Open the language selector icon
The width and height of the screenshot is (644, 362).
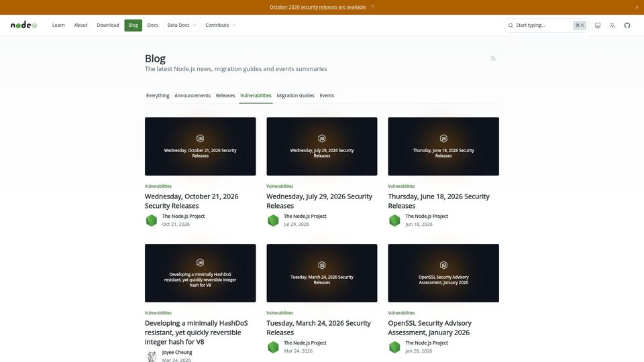[x=612, y=25]
